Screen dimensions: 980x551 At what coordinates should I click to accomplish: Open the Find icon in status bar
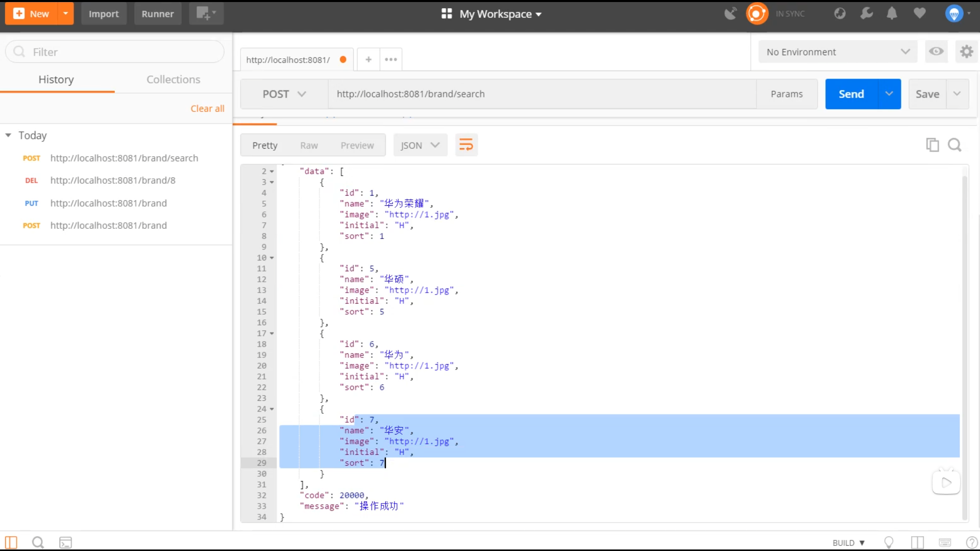[x=38, y=542]
